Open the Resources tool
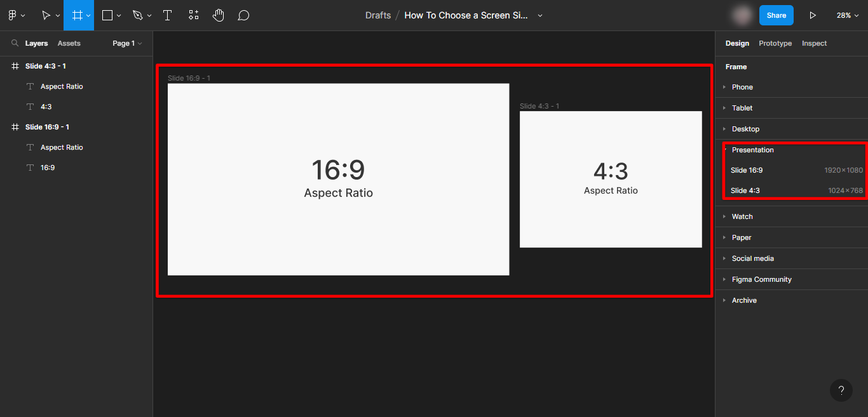868x417 pixels. (x=194, y=15)
